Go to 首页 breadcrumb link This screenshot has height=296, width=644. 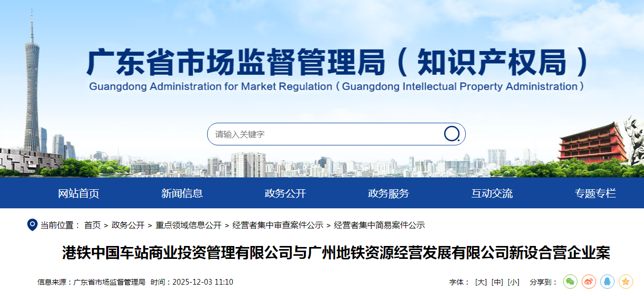click(93, 225)
